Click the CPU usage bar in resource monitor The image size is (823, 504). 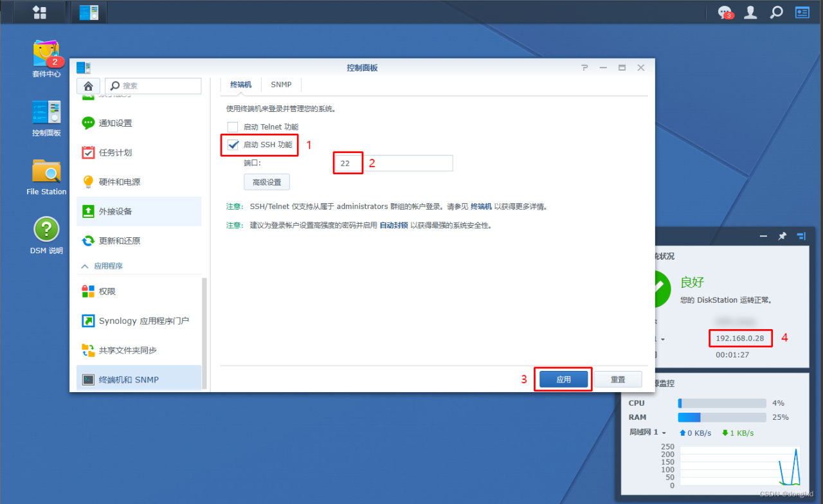(x=721, y=403)
